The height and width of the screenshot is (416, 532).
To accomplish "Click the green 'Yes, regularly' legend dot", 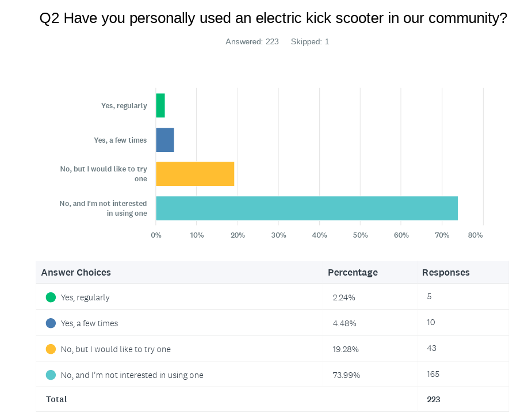I will pyautogui.click(x=51, y=297).
